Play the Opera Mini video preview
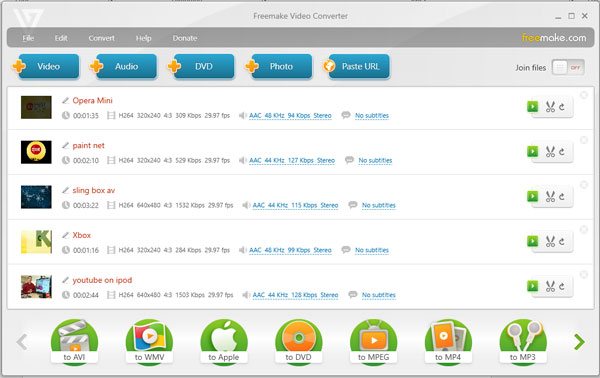Screen dimensions: 600x378 (x=532, y=107)
